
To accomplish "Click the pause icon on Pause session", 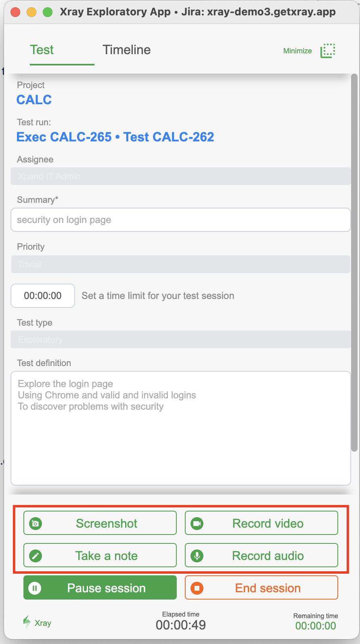I will point(35,588).
